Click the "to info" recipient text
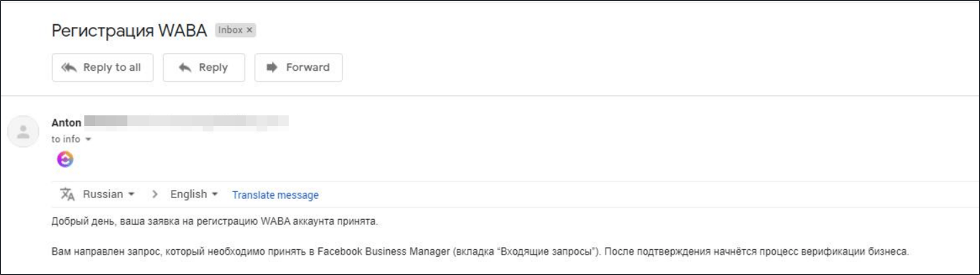The image size is (980, 275). (65, 139)
